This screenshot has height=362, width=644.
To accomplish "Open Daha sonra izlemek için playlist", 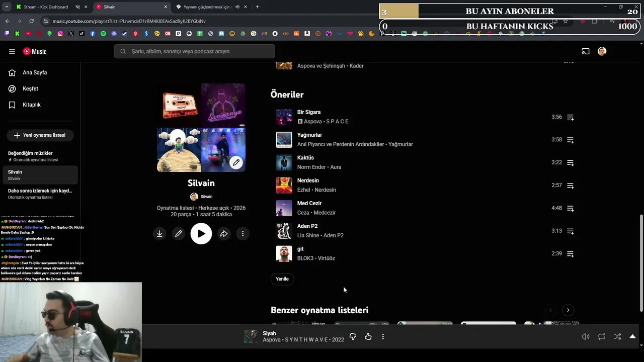I will tap(40, 194).
